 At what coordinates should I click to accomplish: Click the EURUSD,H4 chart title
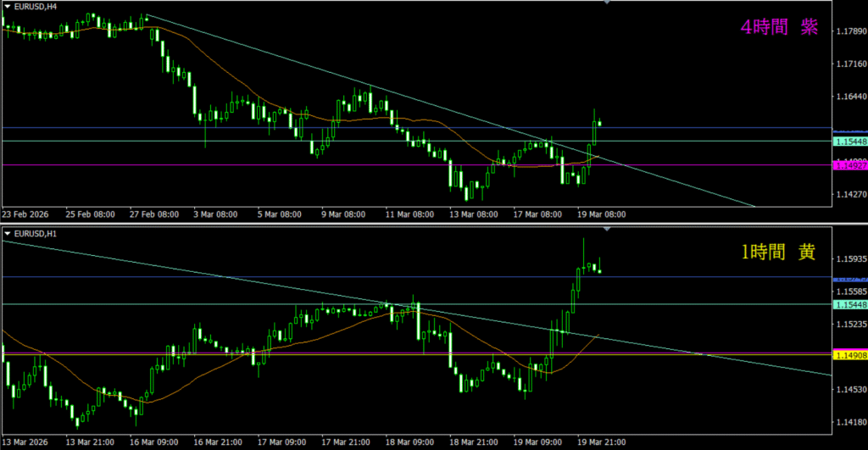click(x=34, y=8)
